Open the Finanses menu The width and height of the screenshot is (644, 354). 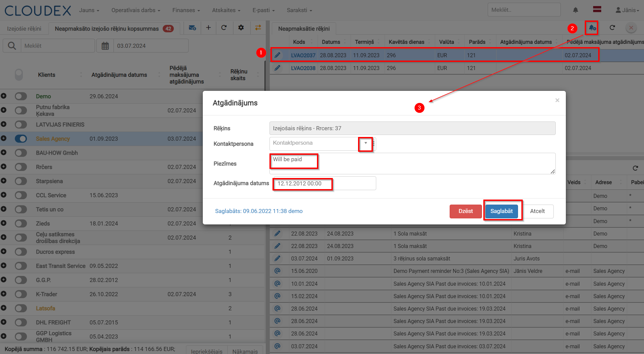tap(186, 10)
